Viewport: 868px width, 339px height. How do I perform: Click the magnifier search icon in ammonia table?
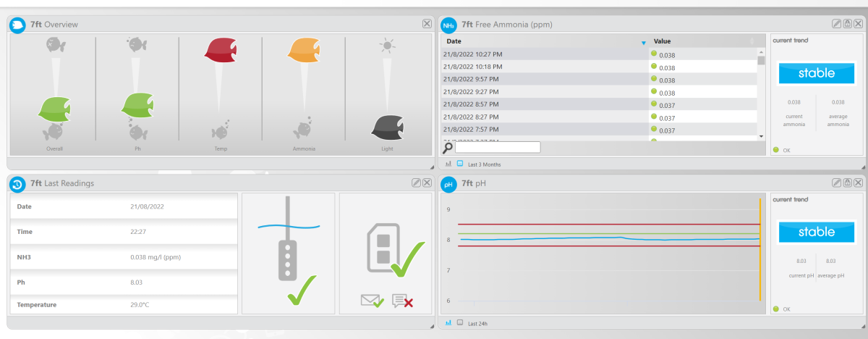click(448, 148)
